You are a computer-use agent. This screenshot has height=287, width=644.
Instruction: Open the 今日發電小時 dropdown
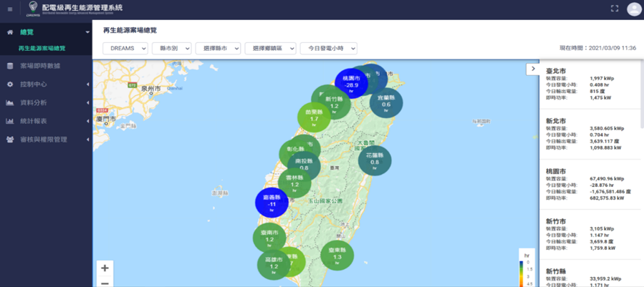(x=328, y=48)
